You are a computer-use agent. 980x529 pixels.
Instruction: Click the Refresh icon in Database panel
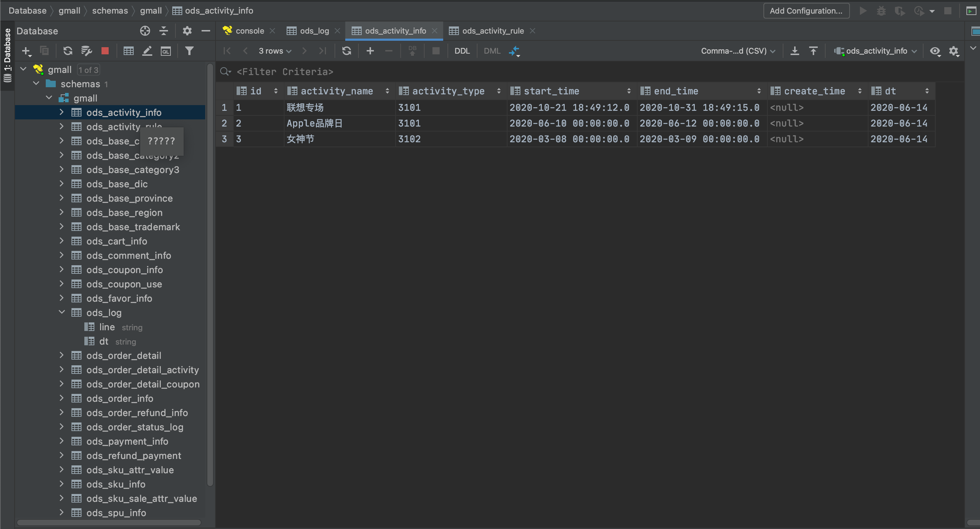point(68,51)
